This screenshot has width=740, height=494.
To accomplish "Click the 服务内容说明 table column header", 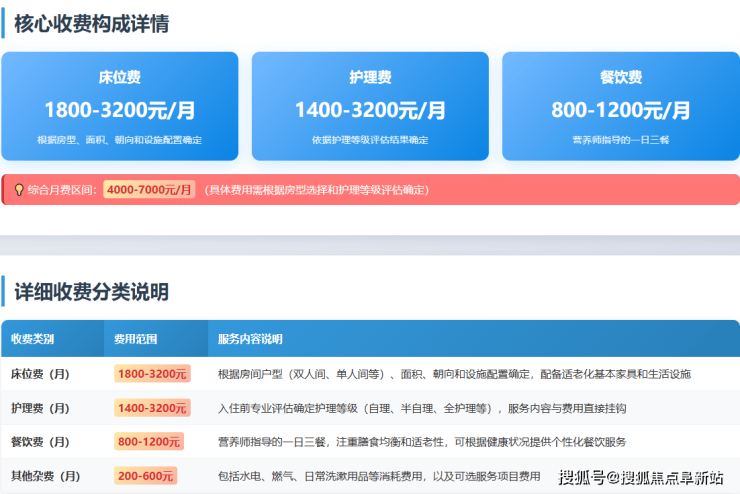I will tap(250, 339).
